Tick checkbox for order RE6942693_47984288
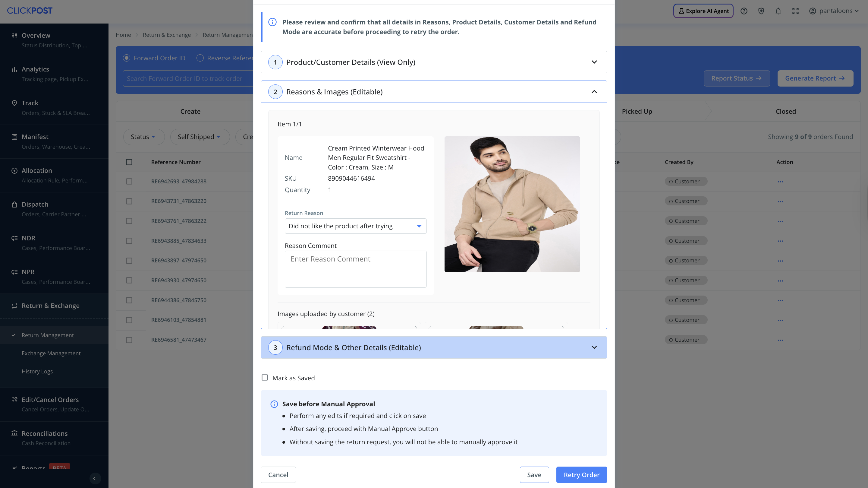Image resolution: width=868 pixels, height=488 pixels. click(x=129, y=182)
